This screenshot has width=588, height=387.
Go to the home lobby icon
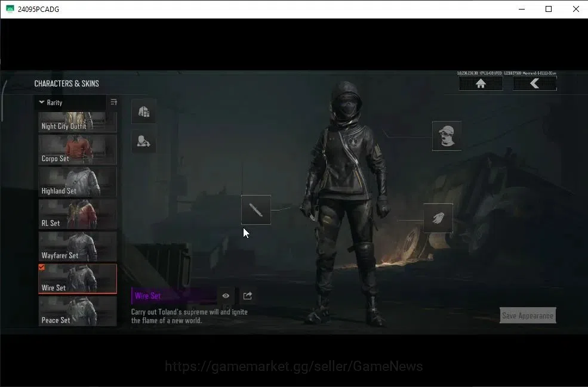[481, 83]
